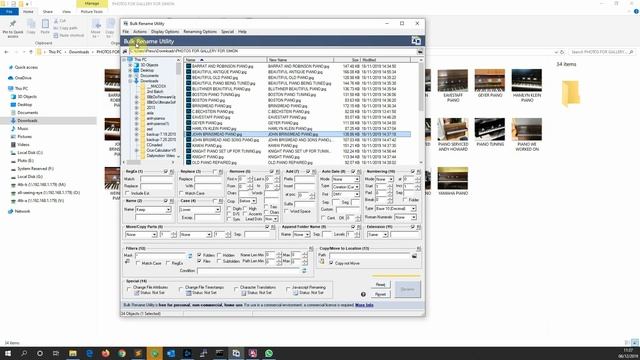Click the File Explorer taskbar icon
This screenshot has height=360, width=640.
click(73, 353)
